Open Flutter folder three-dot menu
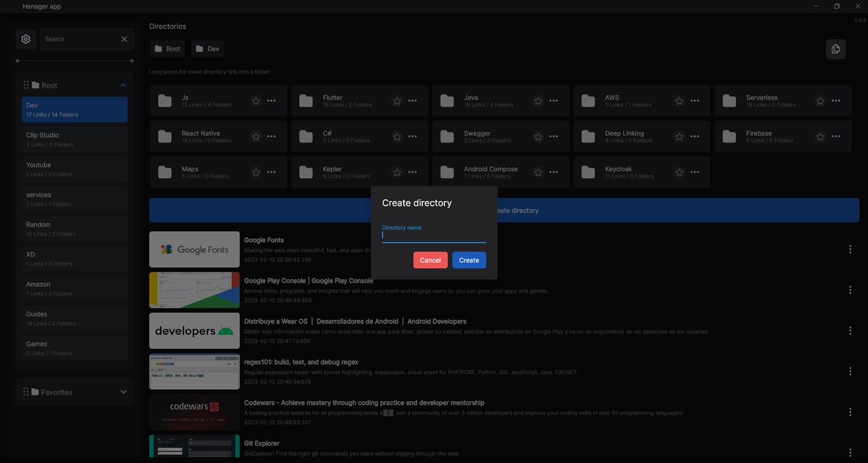This screenshot has height=463, width=868. (x=413, y=101)
